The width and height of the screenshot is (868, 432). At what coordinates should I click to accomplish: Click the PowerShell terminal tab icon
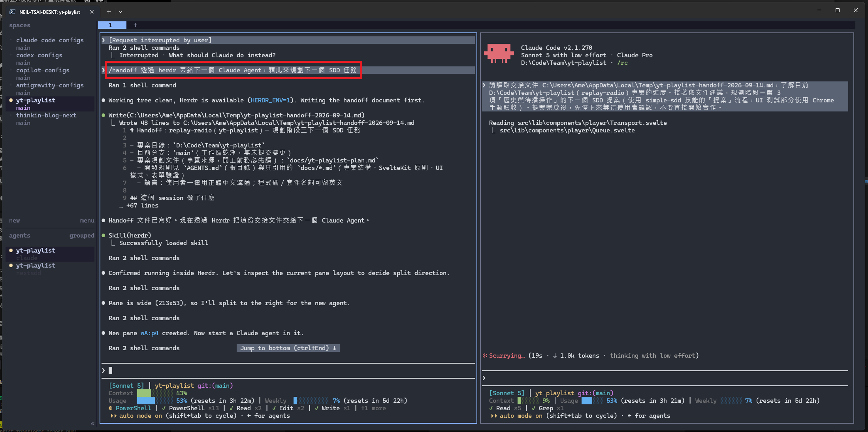tap(12, 12)
